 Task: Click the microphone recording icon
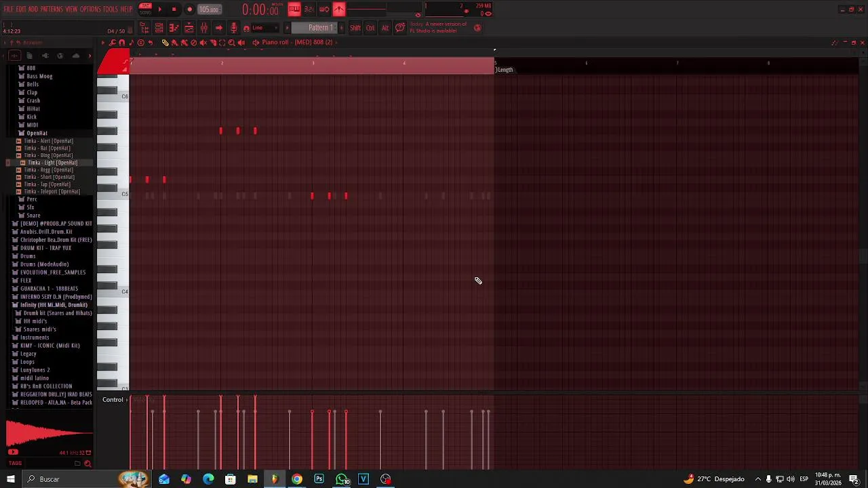[234, 28]
